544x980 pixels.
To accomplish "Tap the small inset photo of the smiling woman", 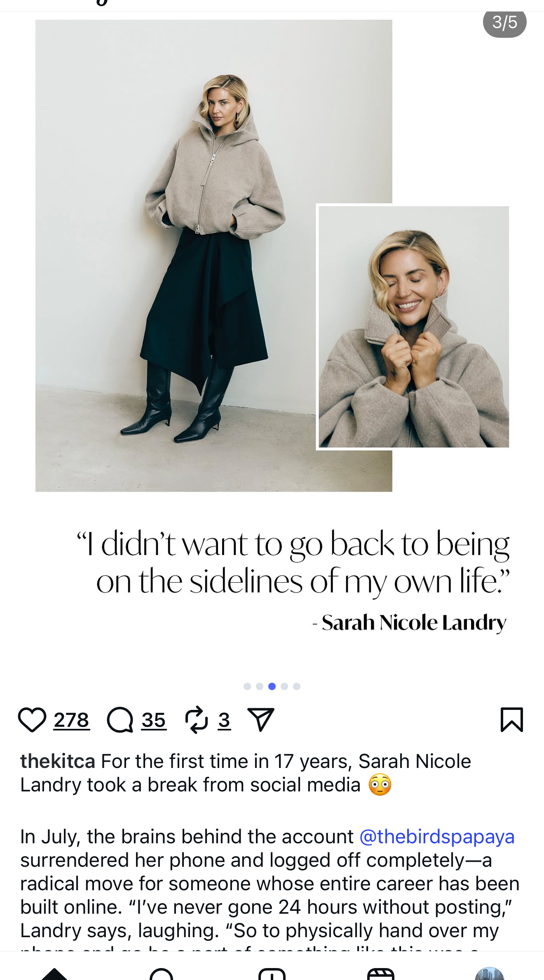I will click(x=414, y=327).
